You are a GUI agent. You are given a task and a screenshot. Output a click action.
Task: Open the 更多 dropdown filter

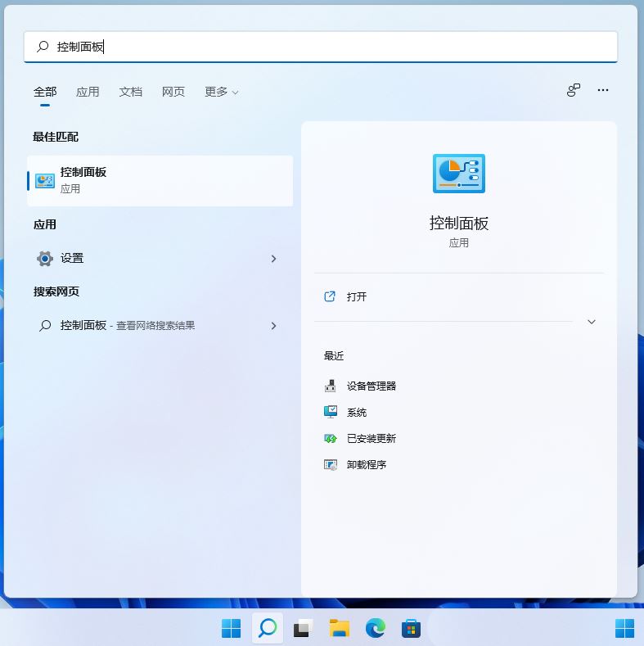[x=222, y=92]
